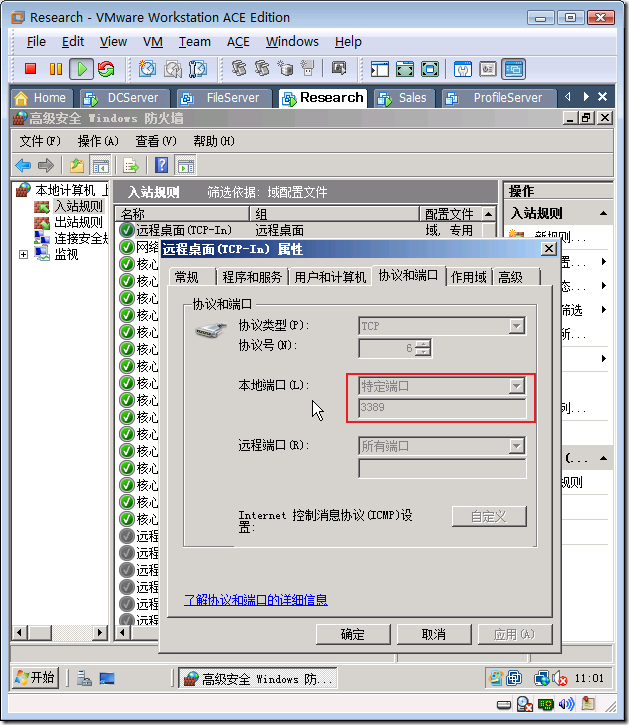Switch to the 作用域 tab
The width and height of the screenshot is (629, 725).
469,277
